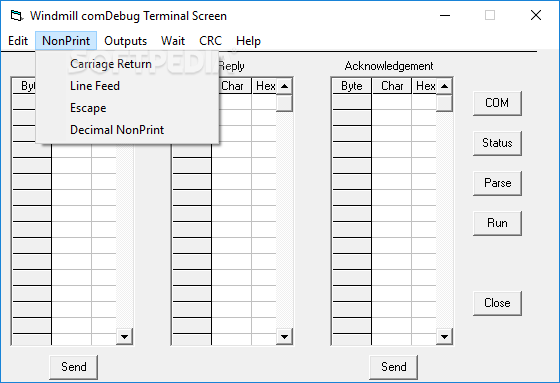Minimize the comDebug Terminal window

[x=445, y=15]
